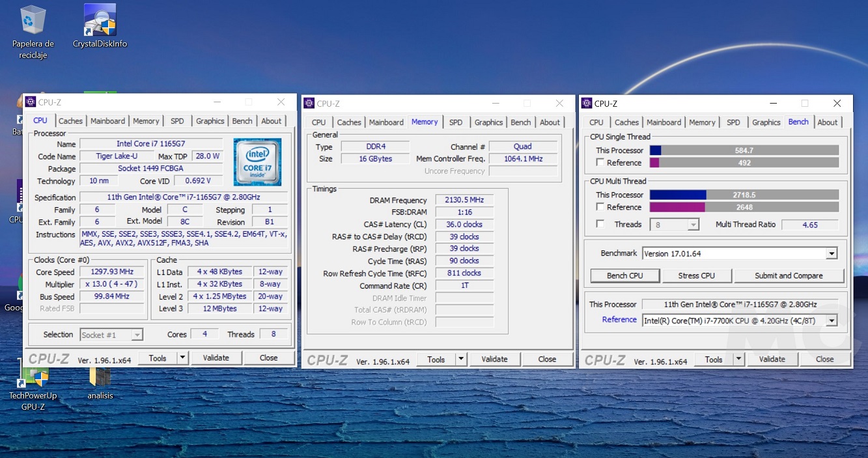Viewport: 868px width, 458px height.
Task: Click the CPU-Z title bar icon of the Memory window
Action: pyautogui.click(x=309, y=104)
